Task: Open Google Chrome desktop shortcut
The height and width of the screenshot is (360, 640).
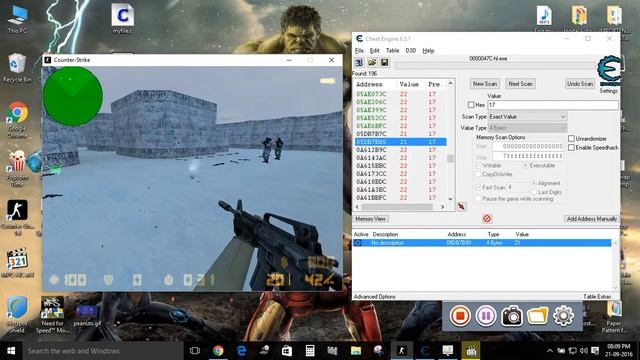Action: point(17,120)
